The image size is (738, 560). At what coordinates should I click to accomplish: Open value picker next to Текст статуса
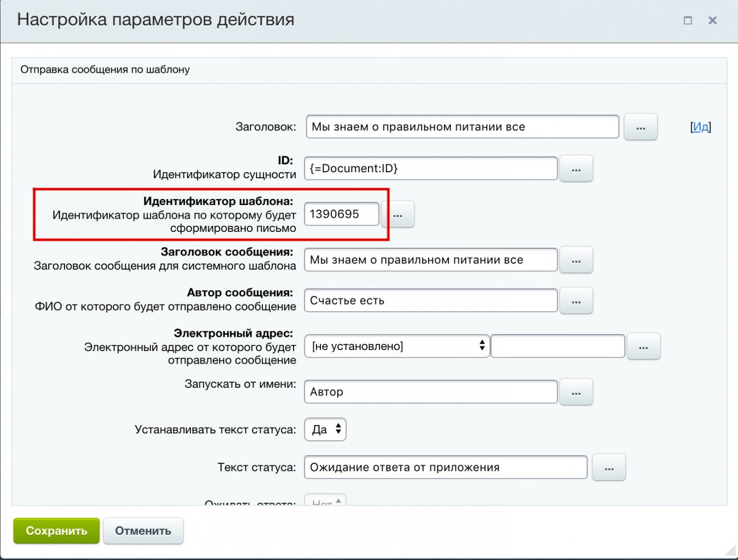[609, 467]
